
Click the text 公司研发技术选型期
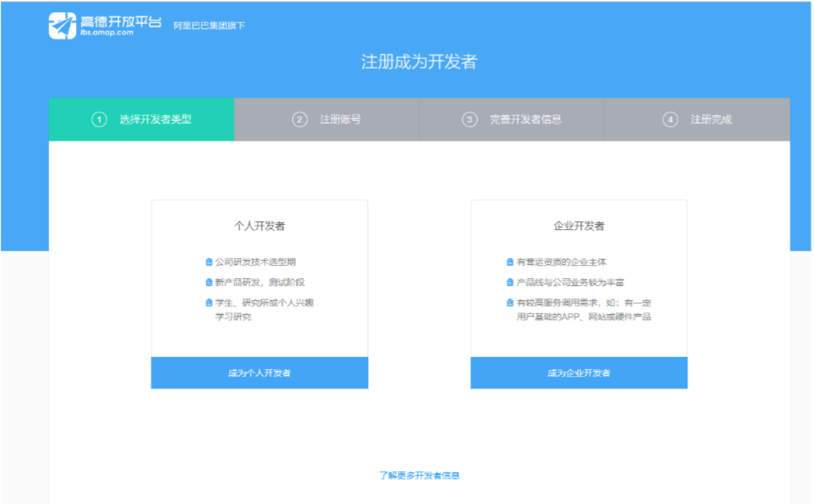coord(255,262)
